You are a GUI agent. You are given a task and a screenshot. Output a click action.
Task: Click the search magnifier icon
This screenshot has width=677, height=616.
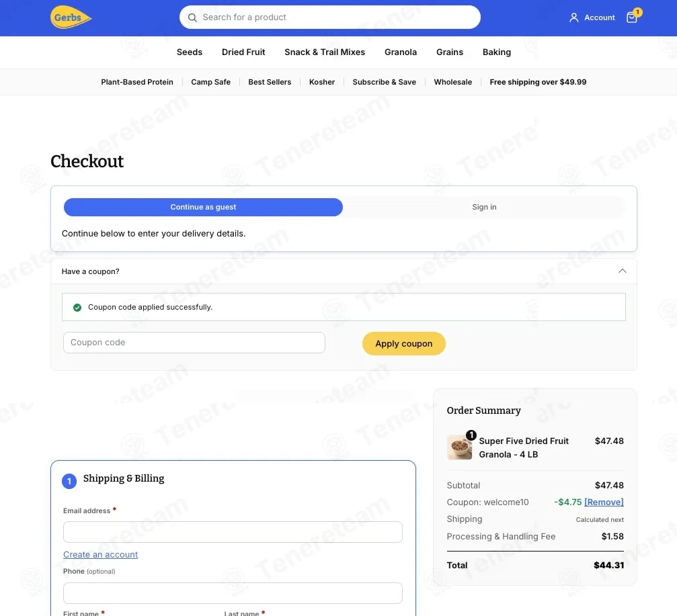tap(192, 17)
